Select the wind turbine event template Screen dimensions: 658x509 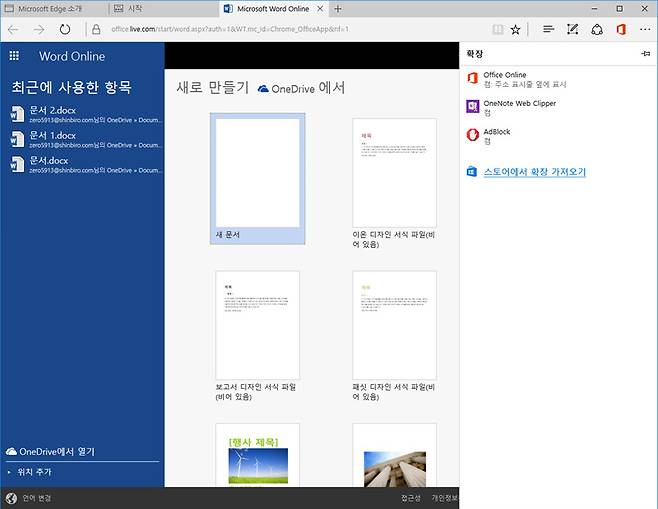point(258,455)
